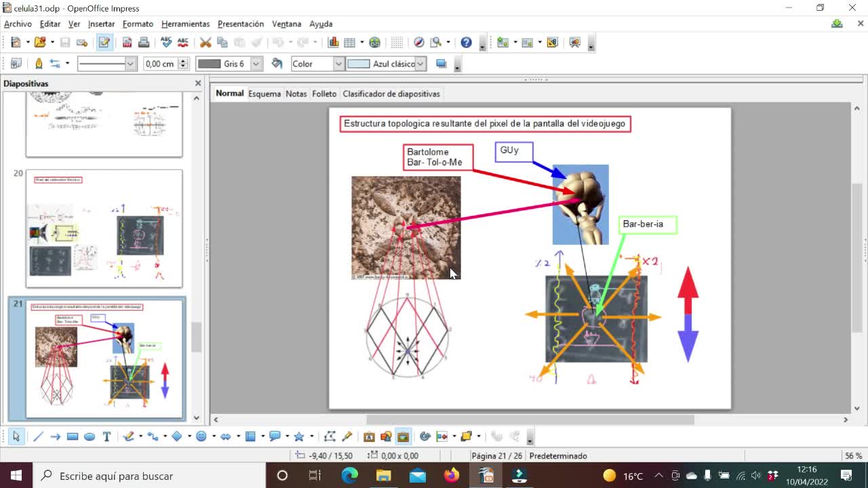Screen dimensions: 868x488
Task: Click the New document icon
Action: [x=16, y=42]
